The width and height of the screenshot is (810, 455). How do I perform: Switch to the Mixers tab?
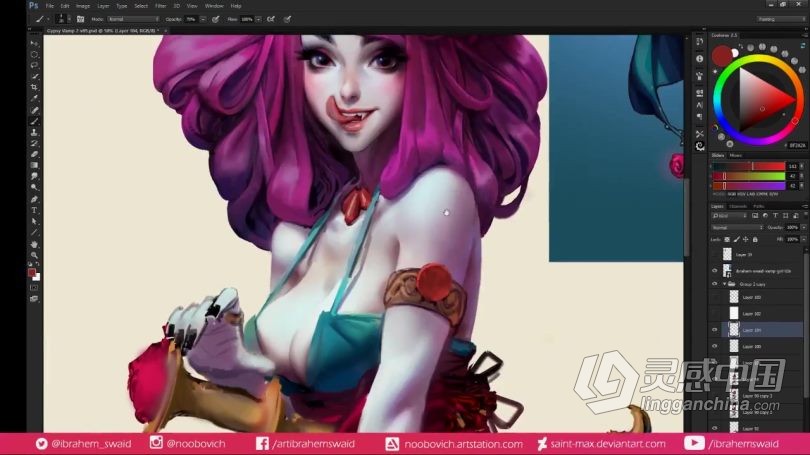pos(736,155)
